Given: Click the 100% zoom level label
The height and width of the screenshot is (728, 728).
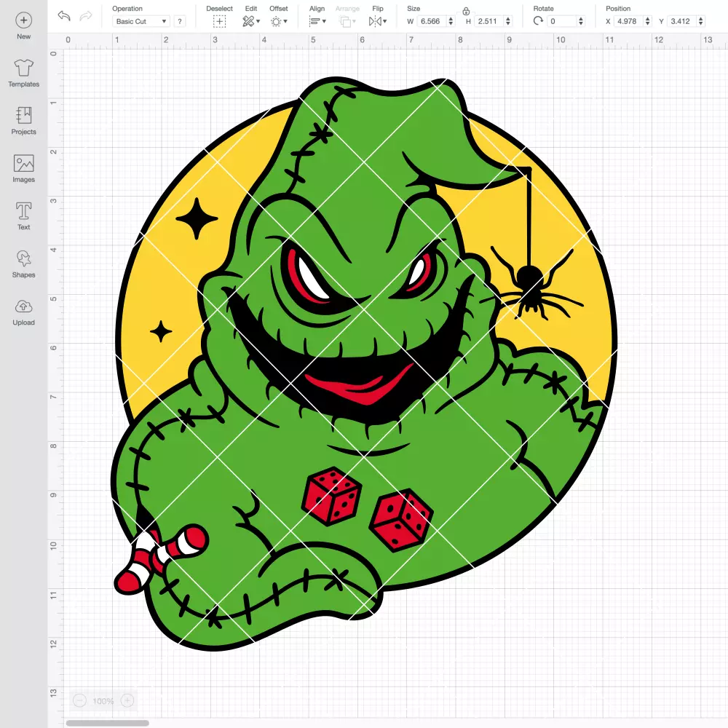Looking at the screenshot, I should (103, 701).
